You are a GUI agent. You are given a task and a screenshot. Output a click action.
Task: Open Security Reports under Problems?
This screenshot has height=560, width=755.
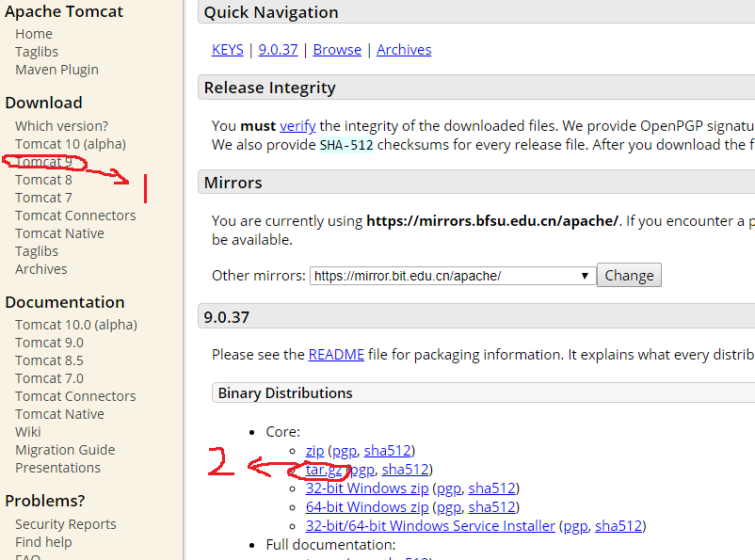tap(66, 524)
